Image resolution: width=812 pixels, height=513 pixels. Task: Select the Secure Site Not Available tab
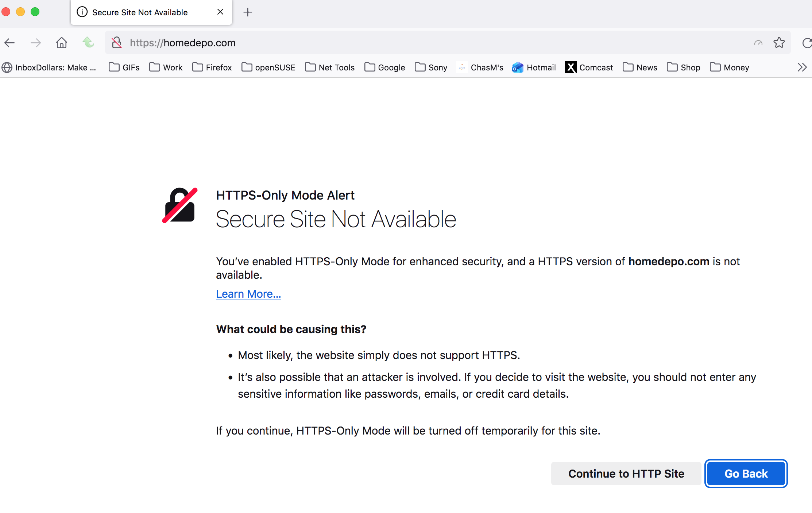(140, 12)
